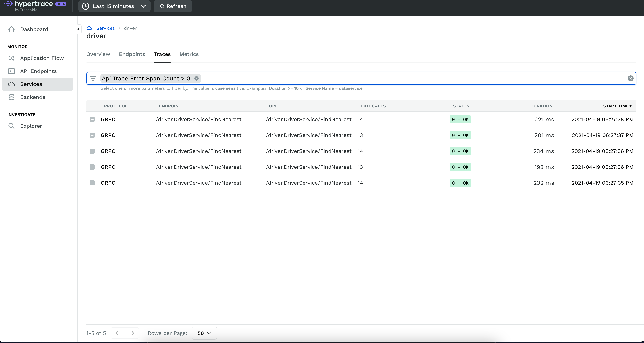Expand the 232 ms trace row
This screenshot has width=644, height=343.
92,183
